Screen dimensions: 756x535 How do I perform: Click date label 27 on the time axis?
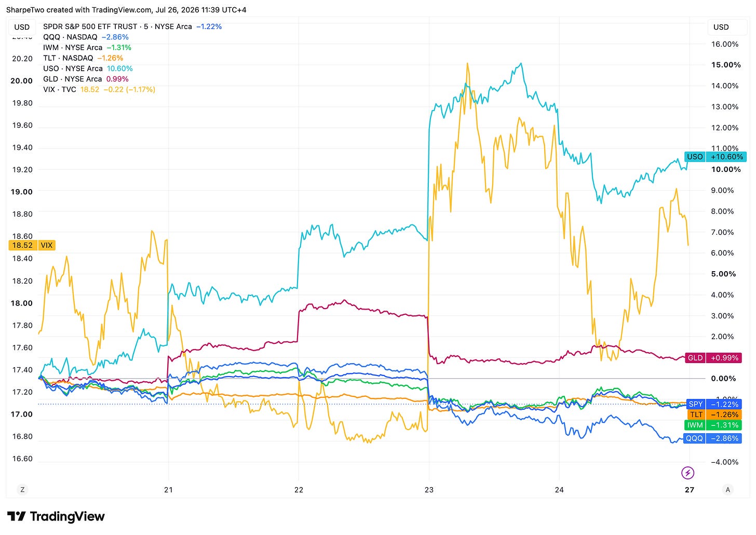[690, 489]
